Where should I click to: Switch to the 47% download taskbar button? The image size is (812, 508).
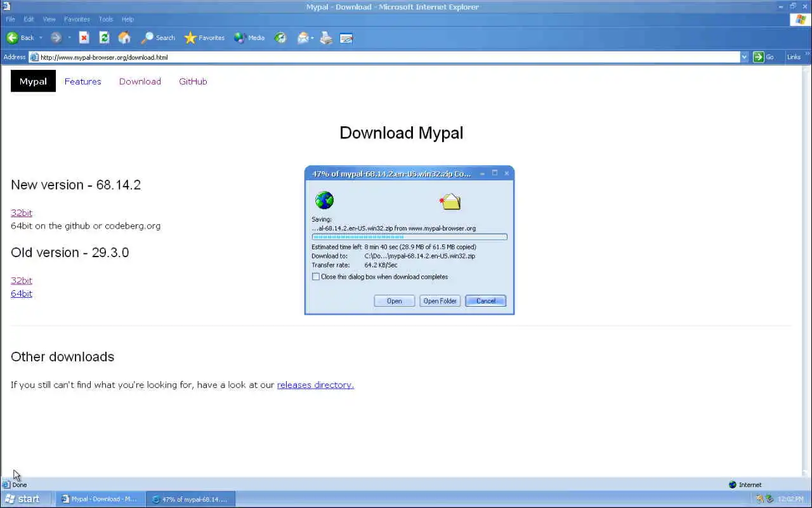(x=191, y=499)
